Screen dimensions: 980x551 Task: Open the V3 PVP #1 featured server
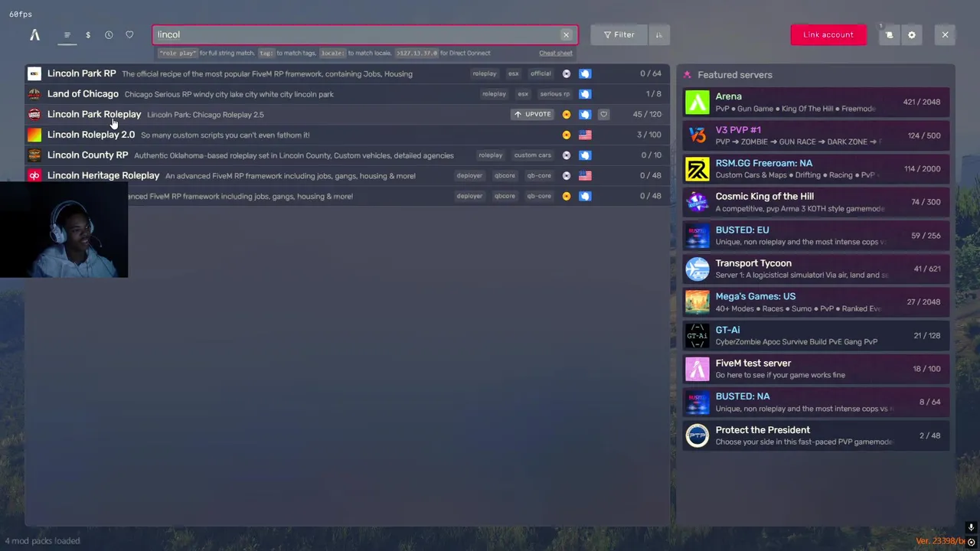click(x=815, y=135)
